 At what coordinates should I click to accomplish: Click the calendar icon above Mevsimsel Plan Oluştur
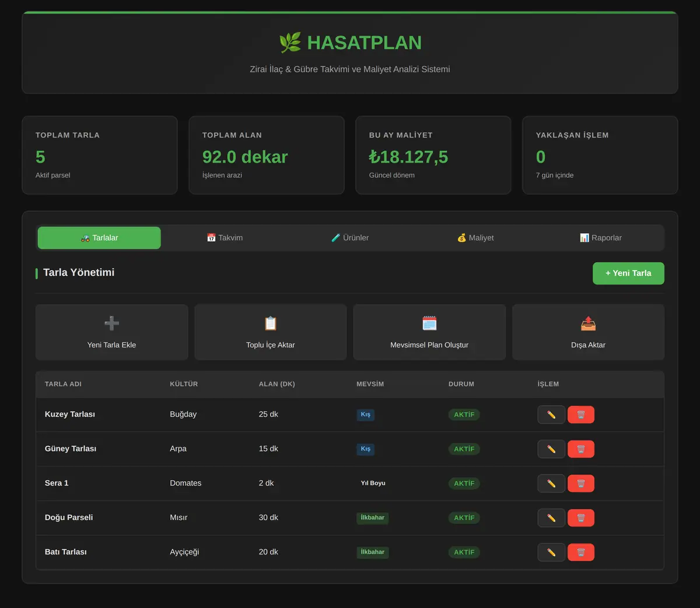[429, 323]
